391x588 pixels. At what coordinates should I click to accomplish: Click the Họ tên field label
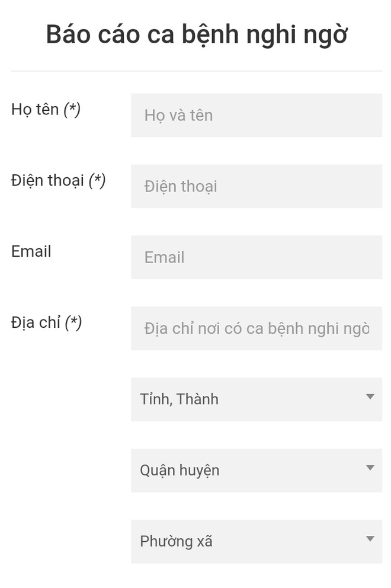(x=35, y=110)
